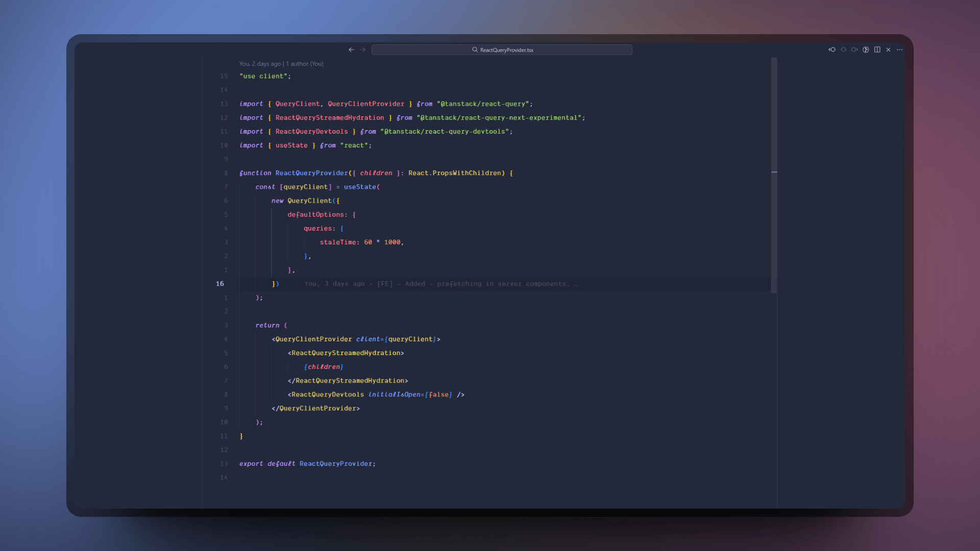Image resolution: width=980 pixels, height=551 pixels.
Task: Click the 'function ReactQueryProvider' declaration name
Action: (311, 173)
